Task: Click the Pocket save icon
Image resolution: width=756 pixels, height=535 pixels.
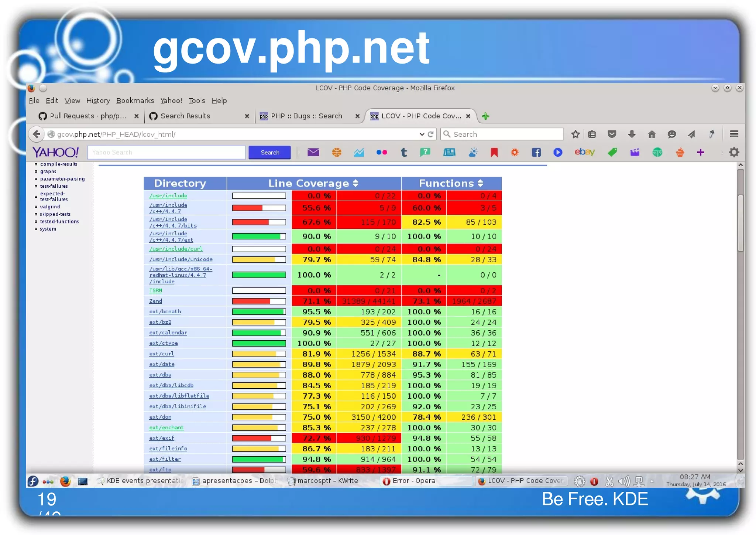Action: click(612, 134)
